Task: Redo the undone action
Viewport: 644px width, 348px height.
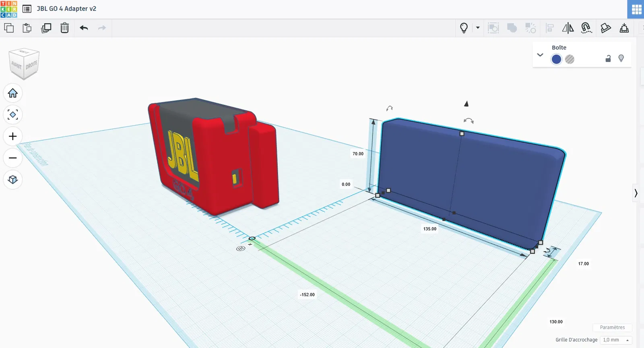Action: [102, 28]
